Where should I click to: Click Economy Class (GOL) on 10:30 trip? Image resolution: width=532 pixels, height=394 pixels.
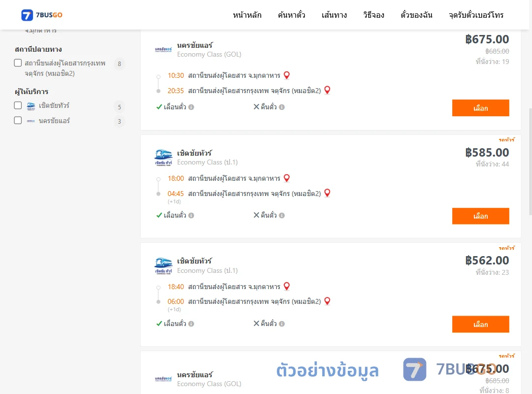click(x=209, y=54)
